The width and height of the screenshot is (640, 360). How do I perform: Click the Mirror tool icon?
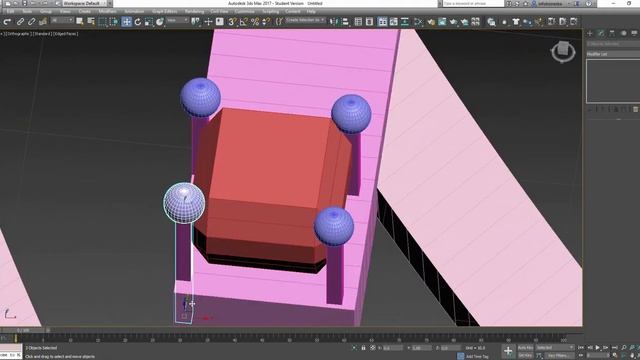pyautogui.click(x=334, y=22)
